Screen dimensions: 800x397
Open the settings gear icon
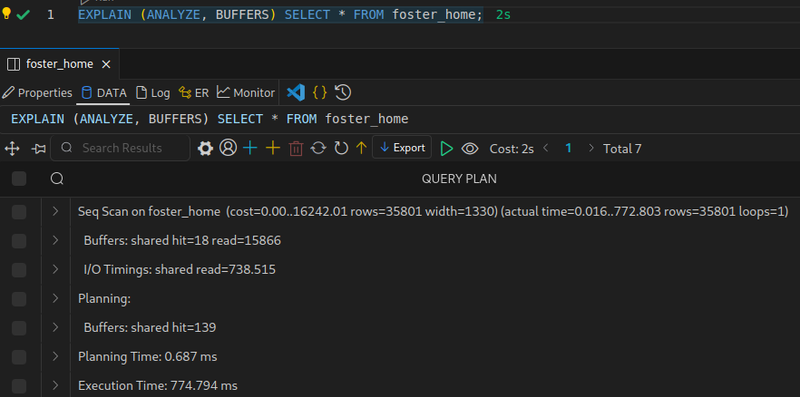[x=205, y=148]
